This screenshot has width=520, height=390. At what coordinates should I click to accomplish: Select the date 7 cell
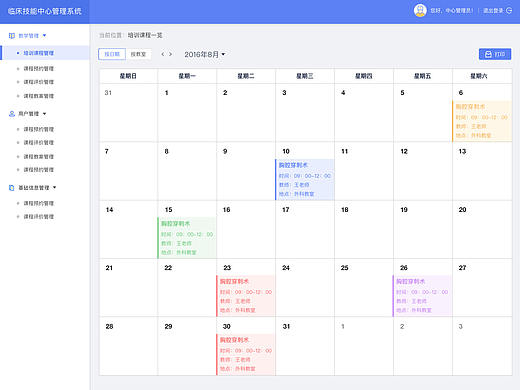tap(128, 171)
